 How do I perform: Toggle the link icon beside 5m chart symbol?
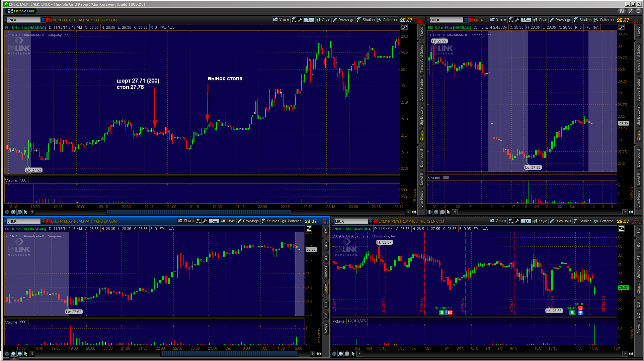[5, 221]
